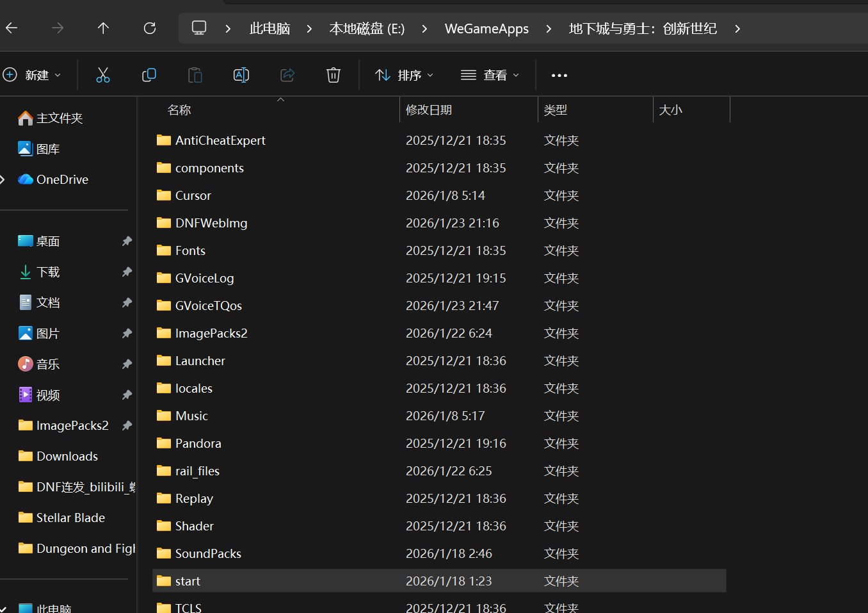868x613 pixels.
Task: Select 图库 in the navigation pane
Action: 47,149
